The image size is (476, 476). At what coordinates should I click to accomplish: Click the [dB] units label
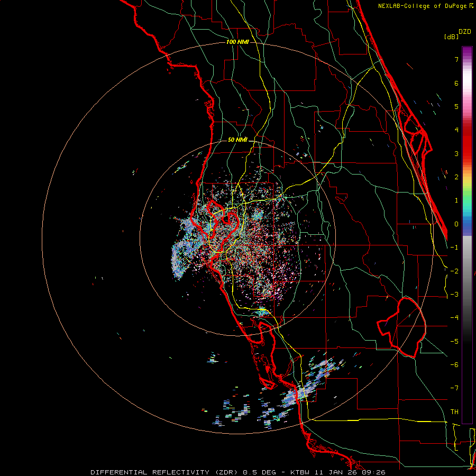point(451,36)
